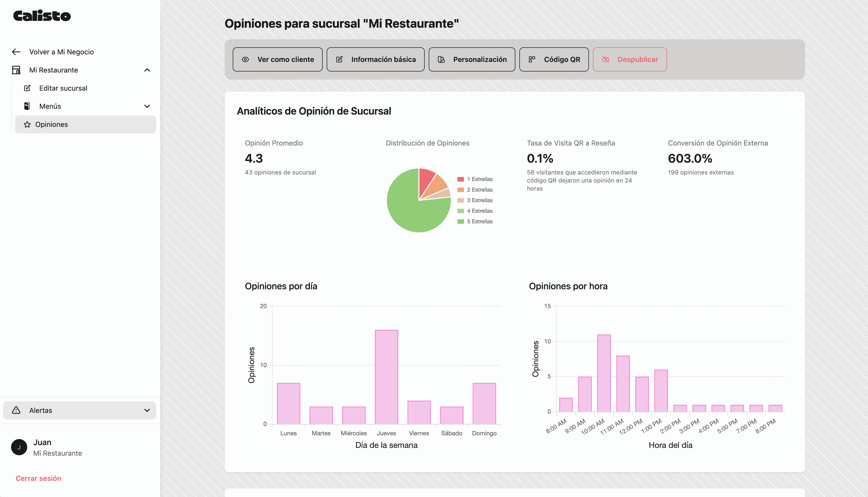Collapse the Mi Restaurante section chevron

coord(147,70)
